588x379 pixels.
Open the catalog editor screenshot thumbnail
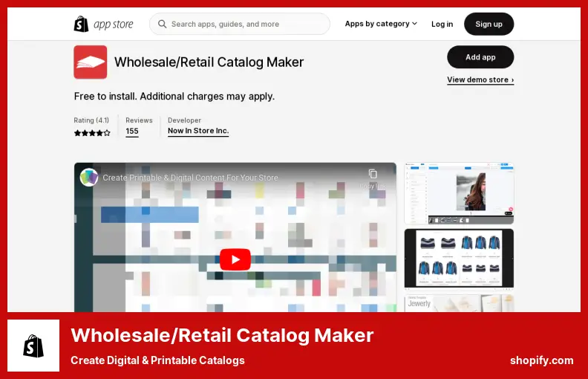coord(459,193)
